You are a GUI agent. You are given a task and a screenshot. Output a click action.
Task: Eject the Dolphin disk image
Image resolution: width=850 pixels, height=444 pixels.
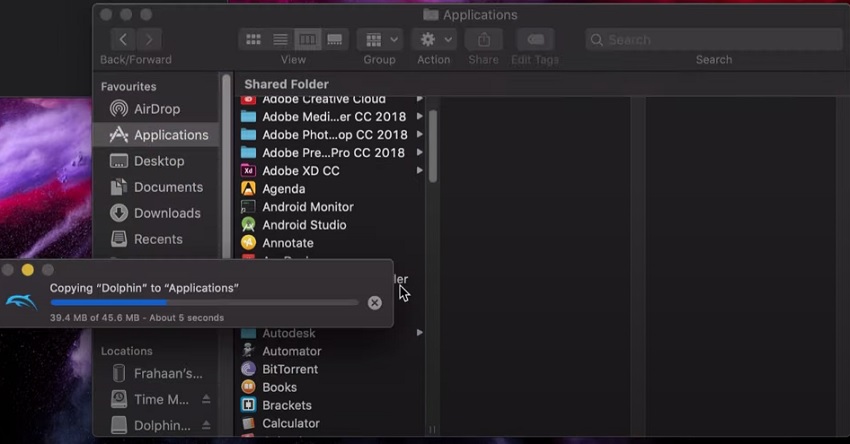(206, 426)
